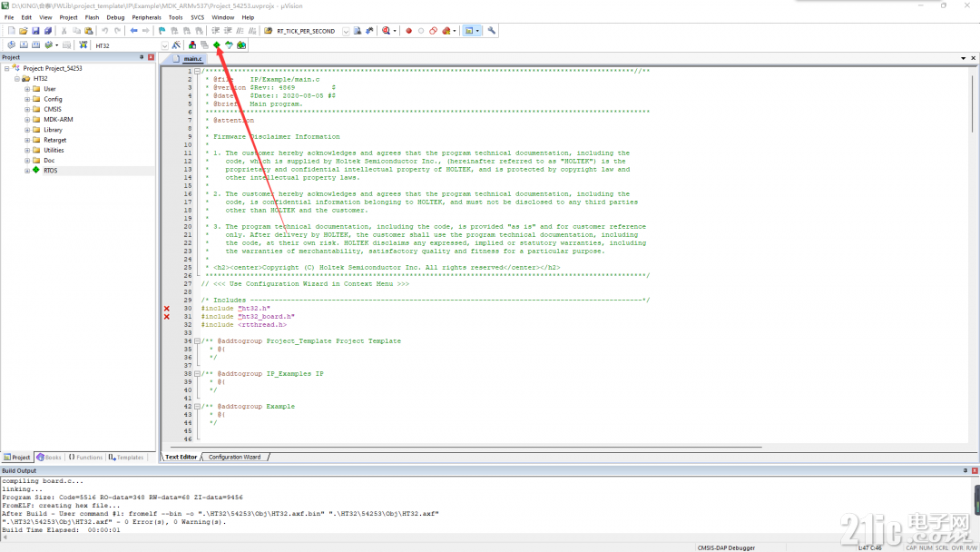The image size is (980, 552).
Task: Show the Books panel tab
Action: 49,458
